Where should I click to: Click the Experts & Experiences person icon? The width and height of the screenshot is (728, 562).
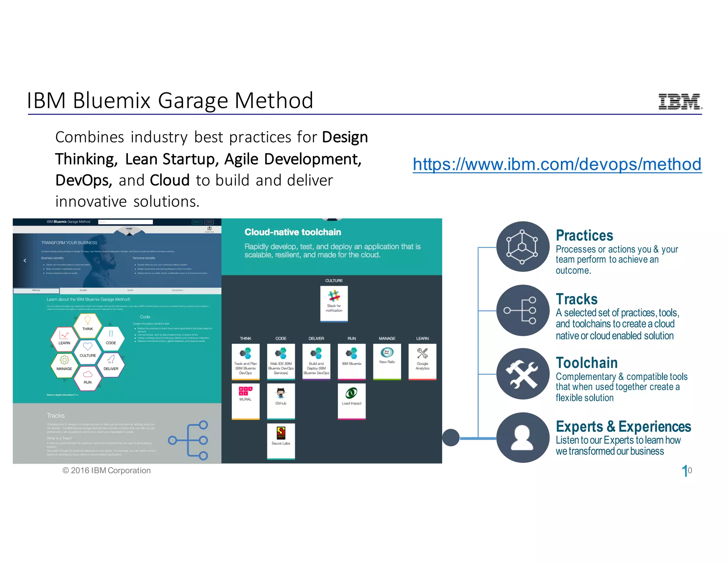522,438
